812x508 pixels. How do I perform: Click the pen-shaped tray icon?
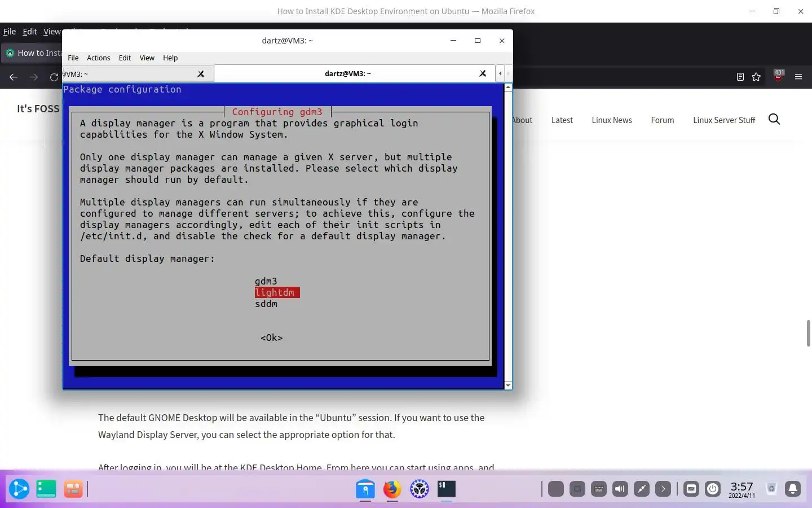point(642,489)
